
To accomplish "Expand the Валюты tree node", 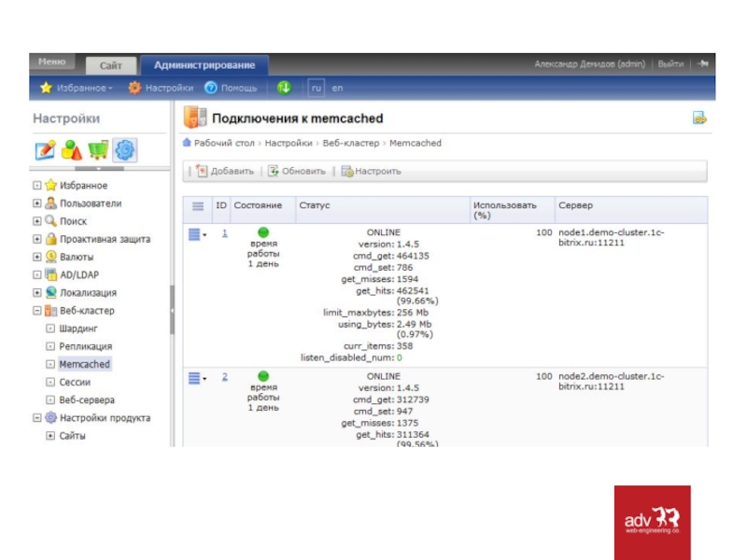I will pyautogui.click(x=37, y=257).
